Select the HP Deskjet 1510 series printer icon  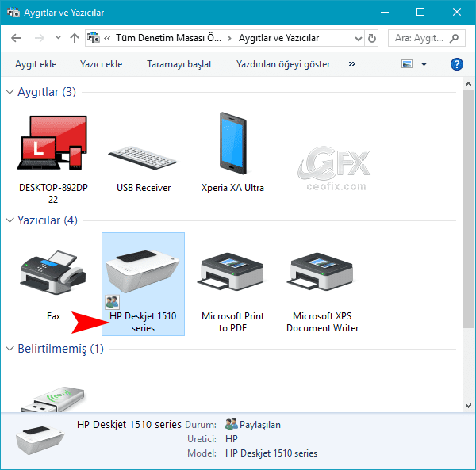(143, 272)
